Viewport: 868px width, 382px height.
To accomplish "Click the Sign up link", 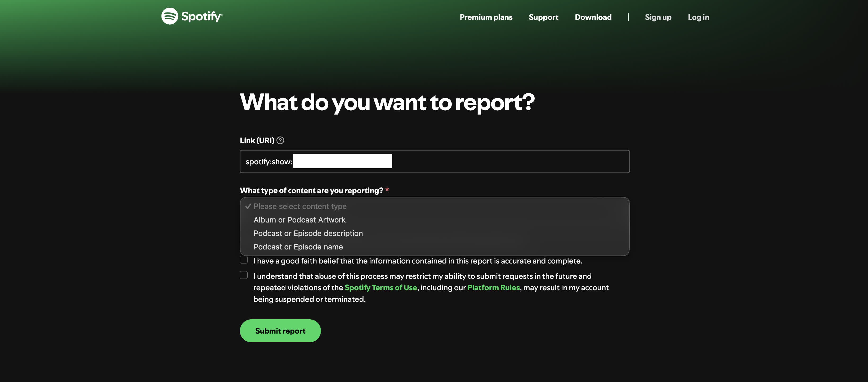I will pyautogui.click(x=658, y=17).
